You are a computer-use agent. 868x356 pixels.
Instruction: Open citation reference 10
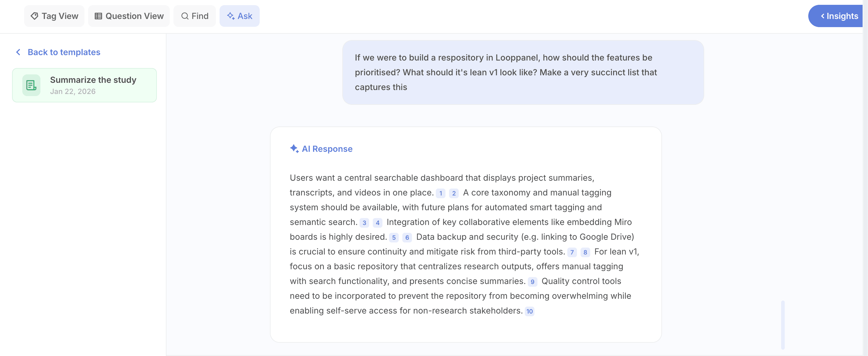pyautogui.click(x=529, y=311)
